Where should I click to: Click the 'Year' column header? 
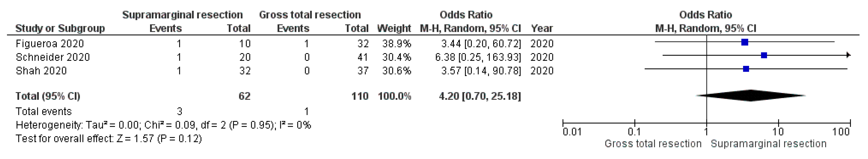[x=542, y=28]
